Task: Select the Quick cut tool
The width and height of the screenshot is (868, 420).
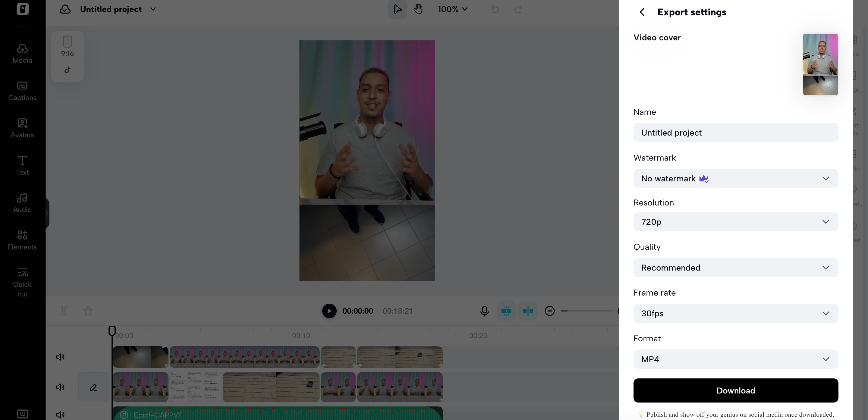Action: [x=22, y=282]
